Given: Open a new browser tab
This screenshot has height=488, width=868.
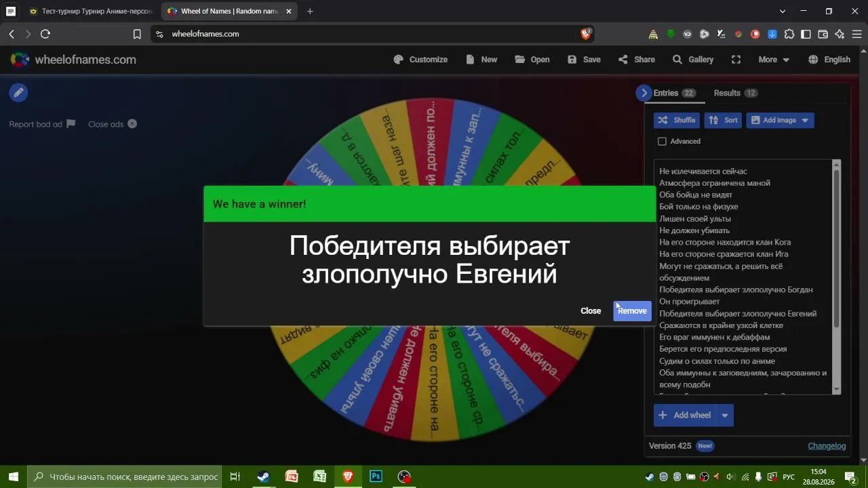Looking at the screenshot, I should coord(310,12).
